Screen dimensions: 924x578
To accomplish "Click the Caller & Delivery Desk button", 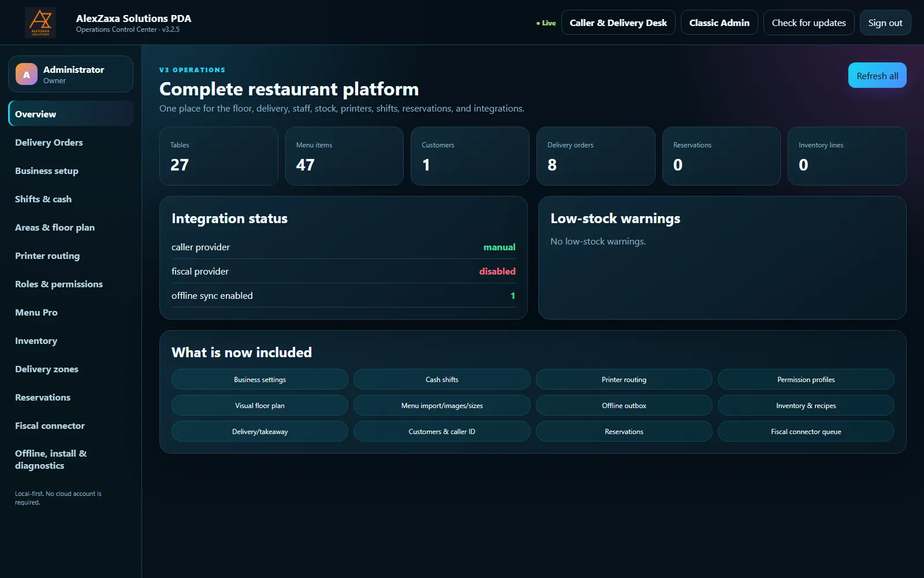I will [x=618, y=23].
